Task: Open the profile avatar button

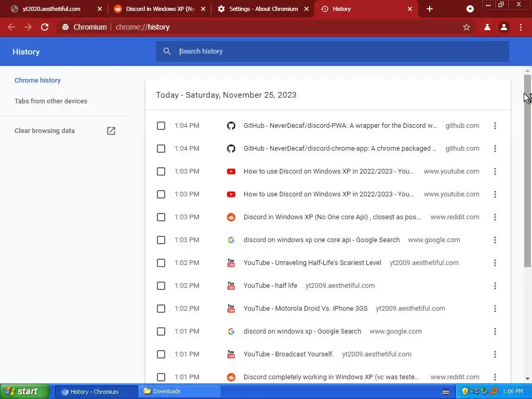Action: coord(504,27)
